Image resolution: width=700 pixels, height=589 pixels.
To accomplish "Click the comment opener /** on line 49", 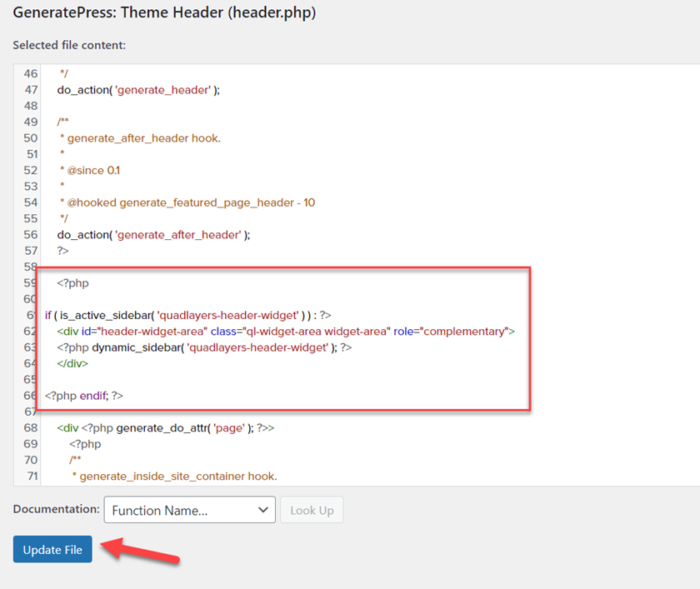I will coord(63,122).
